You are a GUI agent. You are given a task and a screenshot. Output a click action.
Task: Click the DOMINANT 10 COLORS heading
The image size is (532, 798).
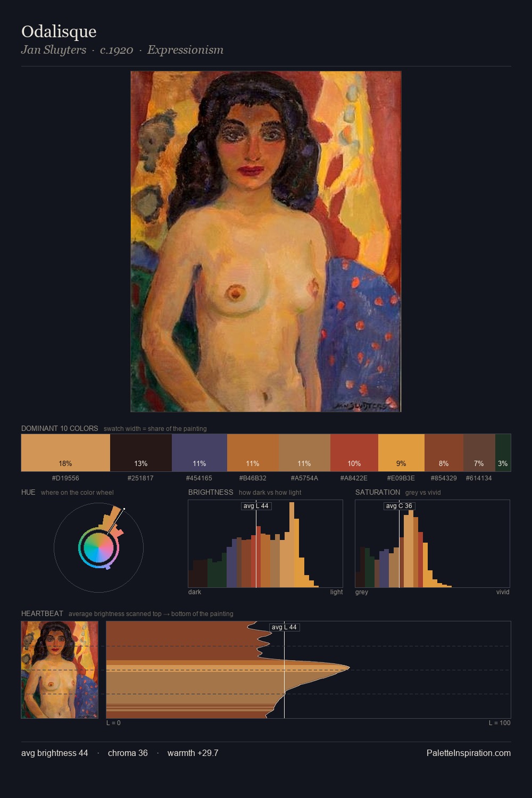coord(60,429)
